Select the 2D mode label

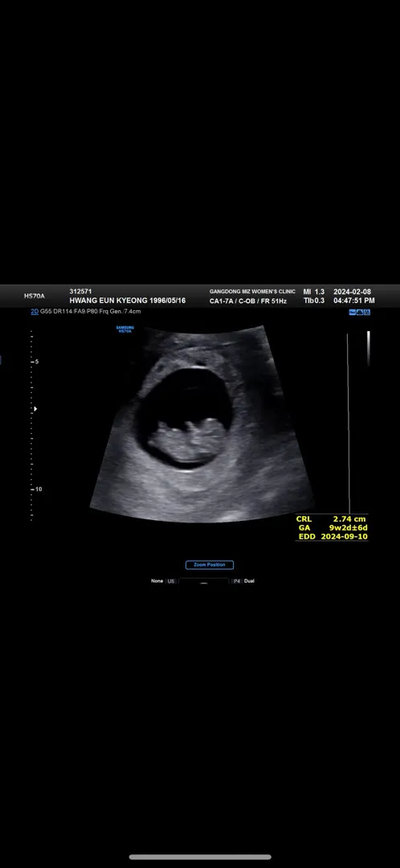(x=35, y=312)
